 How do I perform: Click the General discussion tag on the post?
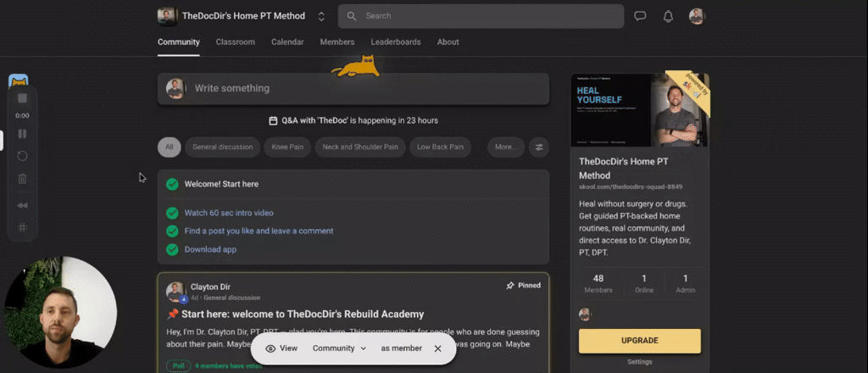tap(232, 298)
